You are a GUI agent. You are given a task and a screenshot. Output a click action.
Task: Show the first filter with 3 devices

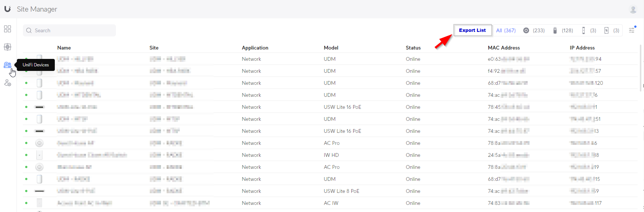588,30
